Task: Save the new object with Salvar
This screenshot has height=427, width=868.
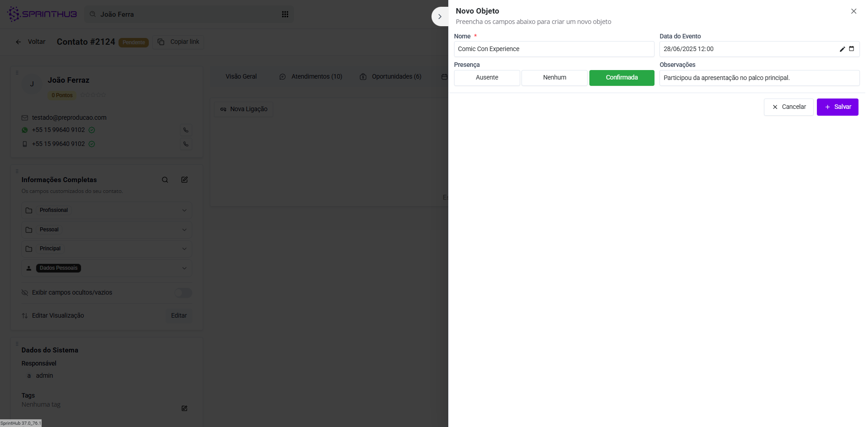Action: pyautogui.click(x=837, y=107)
